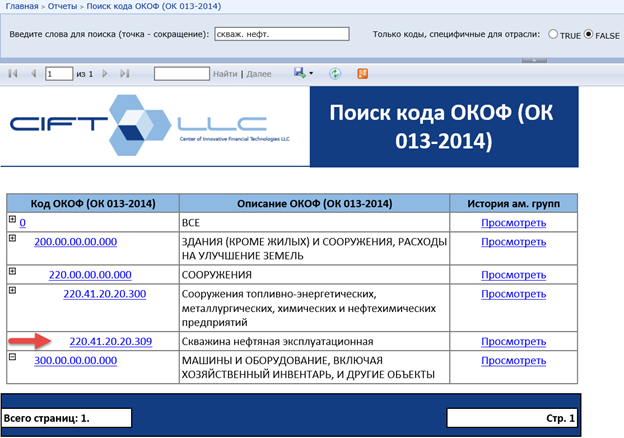This screenshot has height=438, width=624.
Task: Refresh the report with green icon
Action: [x=335, y=74]
